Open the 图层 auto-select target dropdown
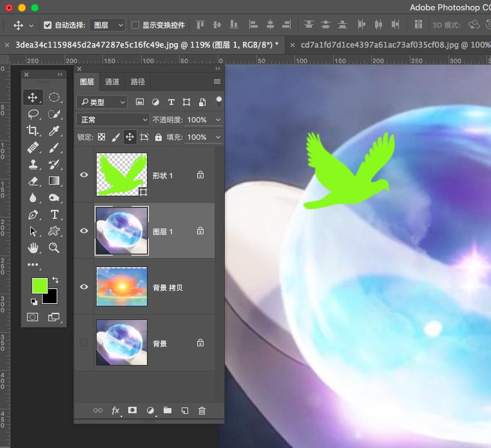This screenshot has width=491, height=448. pyautogui.click(x=108, y=25)
